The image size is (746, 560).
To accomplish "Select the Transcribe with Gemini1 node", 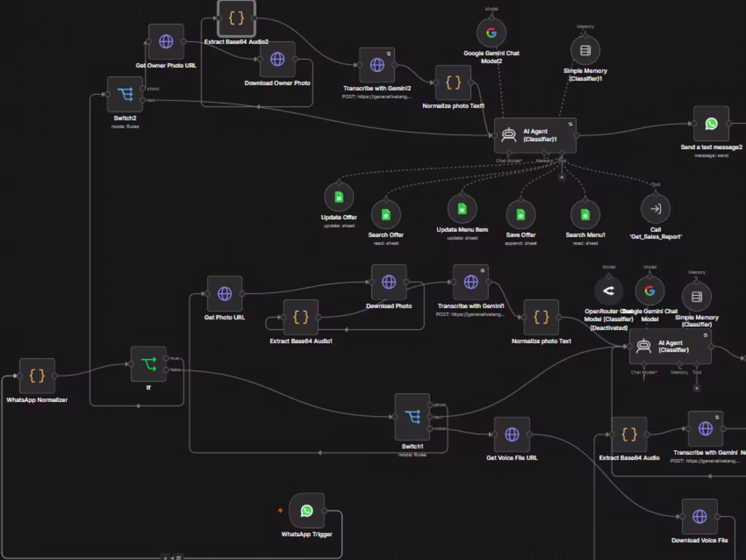I will click(x=471, y=283).
